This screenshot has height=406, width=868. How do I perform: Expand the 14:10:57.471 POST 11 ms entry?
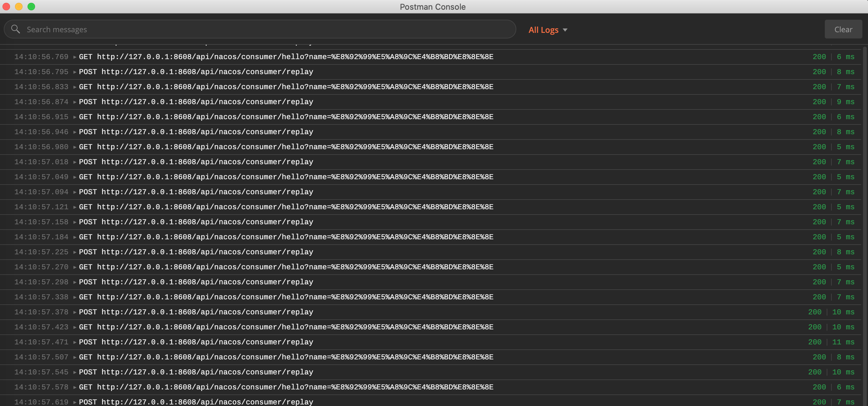click(75, 342)
